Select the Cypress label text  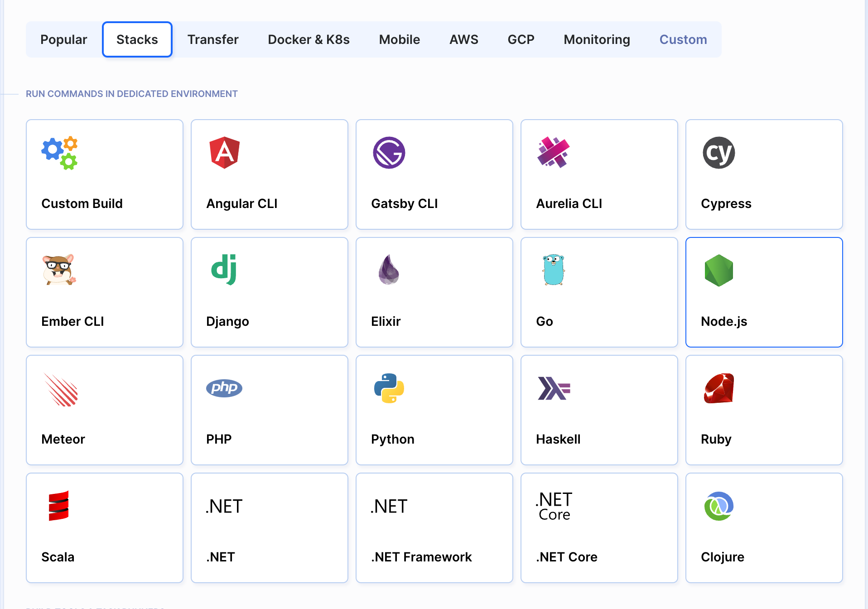[x=726, y=203]
